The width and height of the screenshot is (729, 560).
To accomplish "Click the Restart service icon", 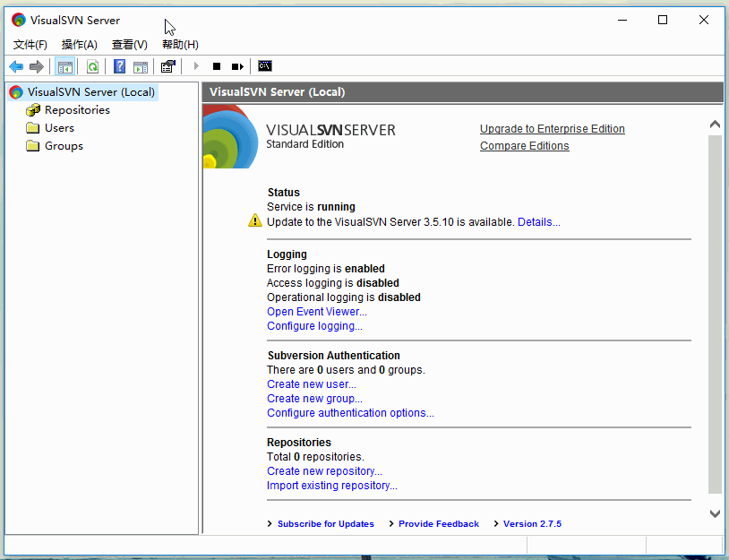I will (237, 66).
